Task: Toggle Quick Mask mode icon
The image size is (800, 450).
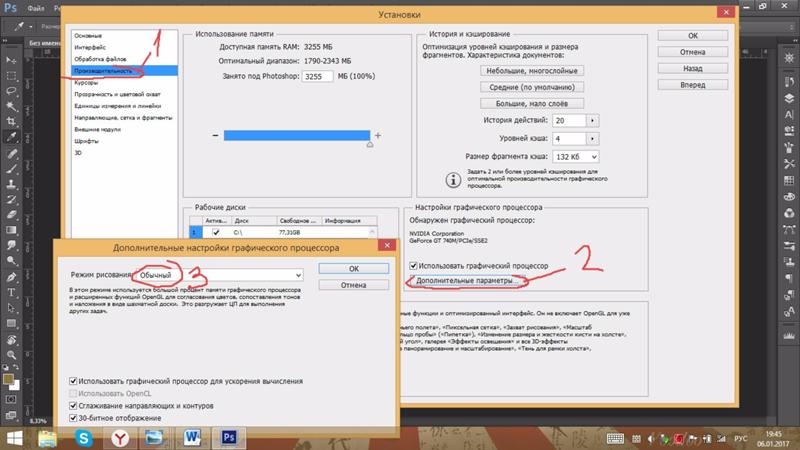Action: tap(11, 399)
